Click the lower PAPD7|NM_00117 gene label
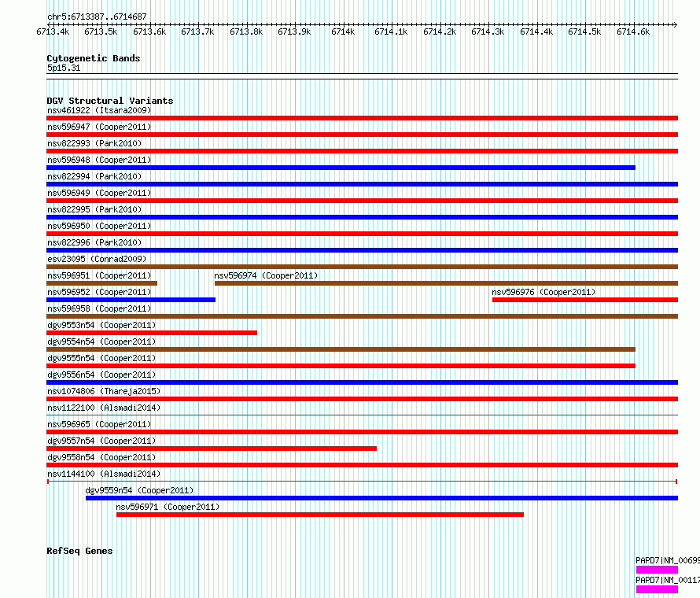Image resolution: width=700 pixels, height=598 pixels. (x=668, y=580)
